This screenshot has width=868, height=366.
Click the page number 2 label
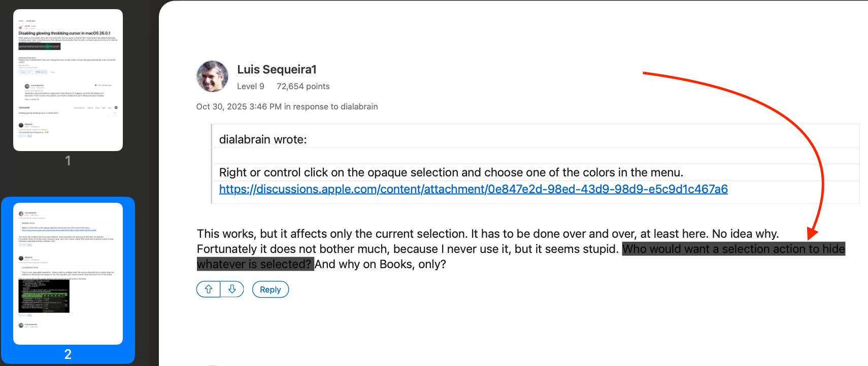pos(68,354)
